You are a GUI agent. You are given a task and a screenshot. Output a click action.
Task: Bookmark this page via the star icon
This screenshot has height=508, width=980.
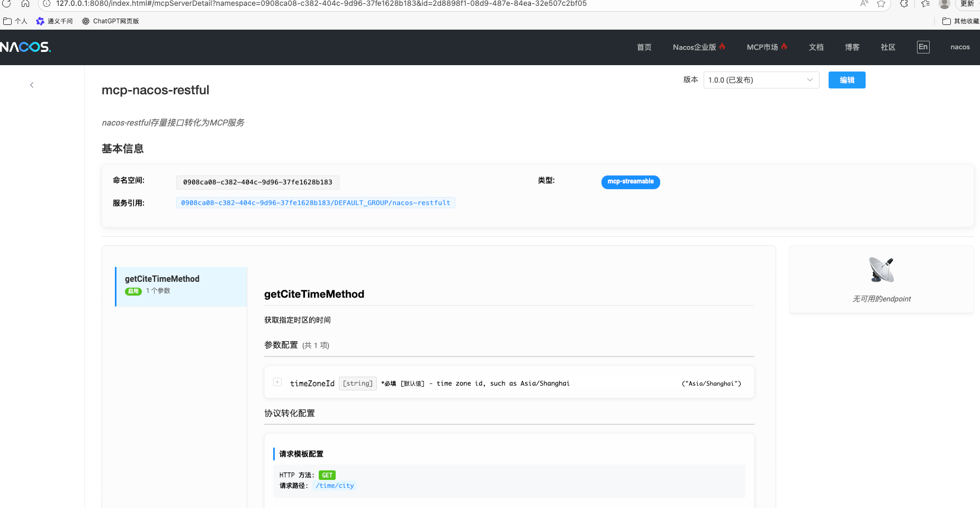(x=880, y=4)
